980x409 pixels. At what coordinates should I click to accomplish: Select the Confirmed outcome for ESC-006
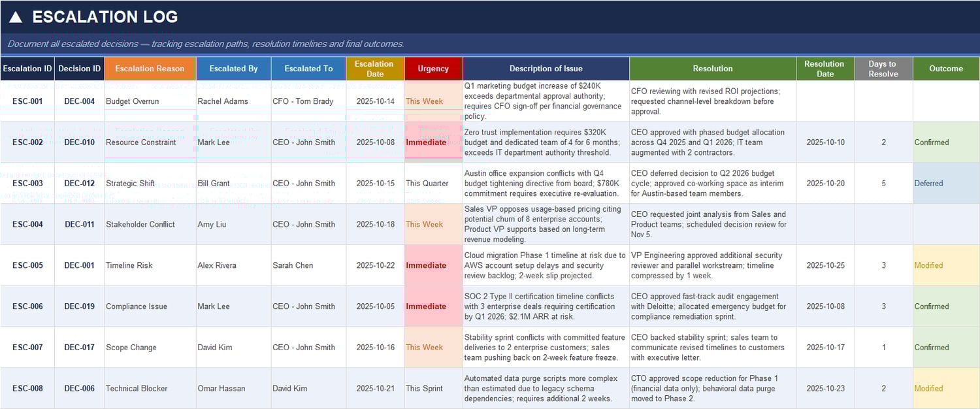coord(931,306)
